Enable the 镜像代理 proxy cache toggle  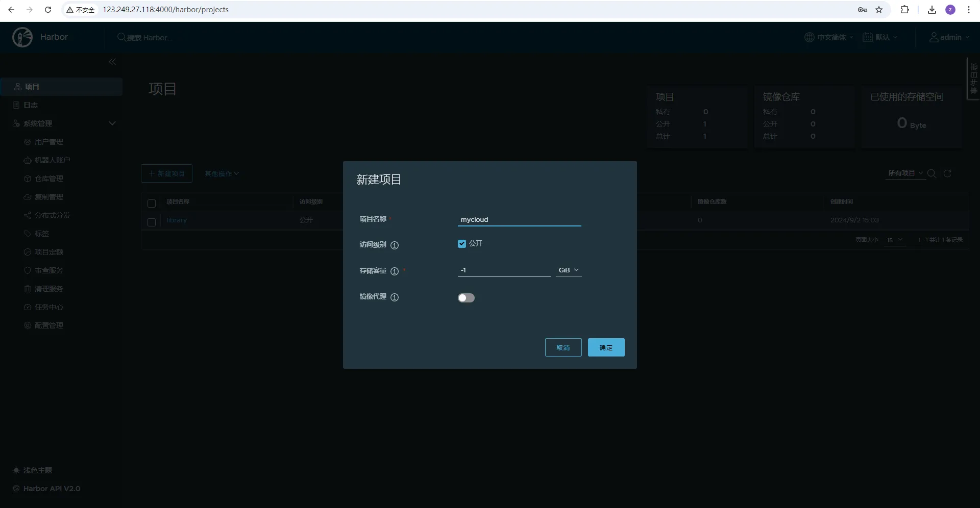[466, 298]
